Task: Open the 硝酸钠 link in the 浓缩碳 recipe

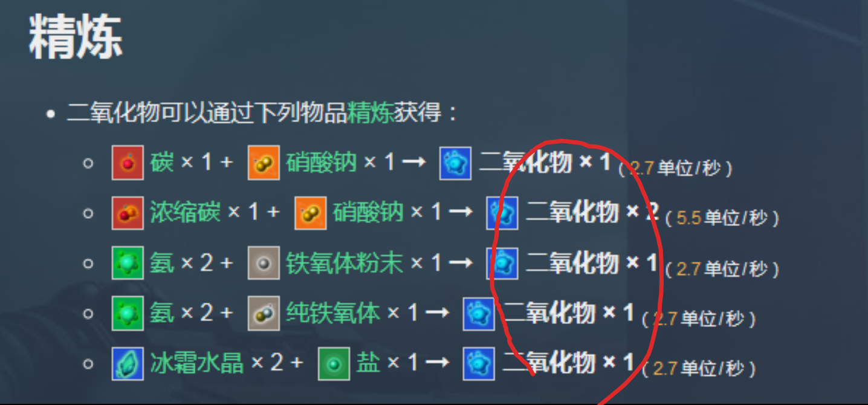Action: [x=368, y=213]
